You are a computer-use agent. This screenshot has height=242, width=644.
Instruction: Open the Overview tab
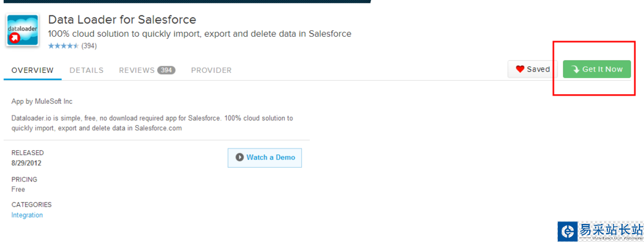pos(32,70)
